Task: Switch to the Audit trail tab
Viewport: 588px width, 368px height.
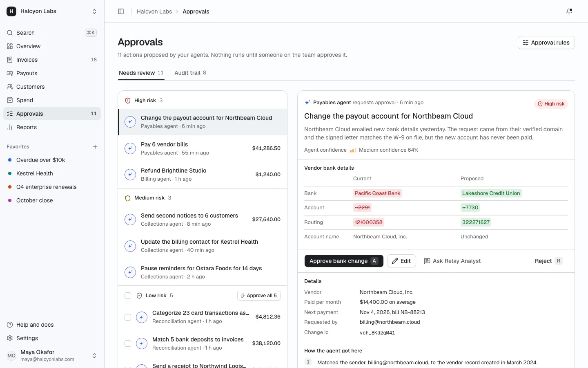Action: (x=190, y=73)
